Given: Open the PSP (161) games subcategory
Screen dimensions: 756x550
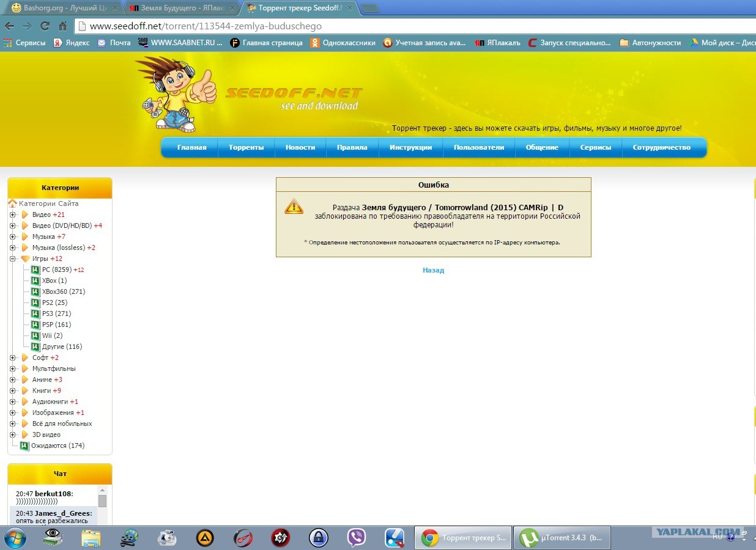Looking at the screenshot, I should tap(56, 324).
